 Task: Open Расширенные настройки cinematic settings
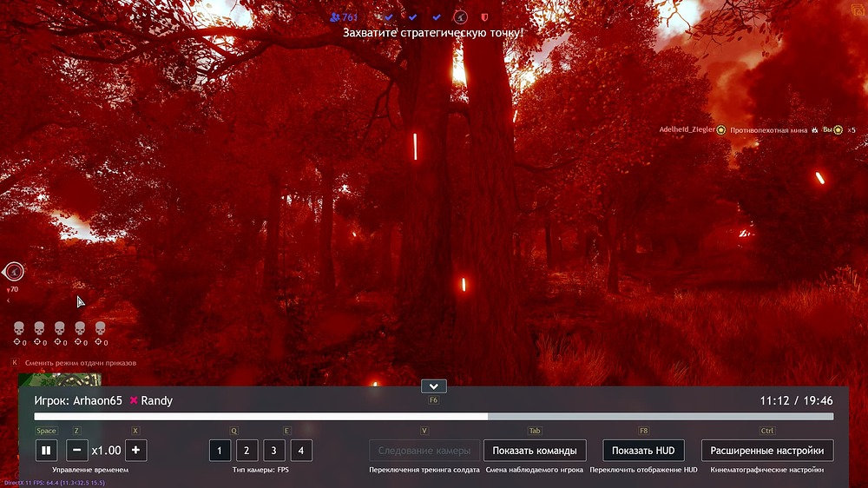767,451
